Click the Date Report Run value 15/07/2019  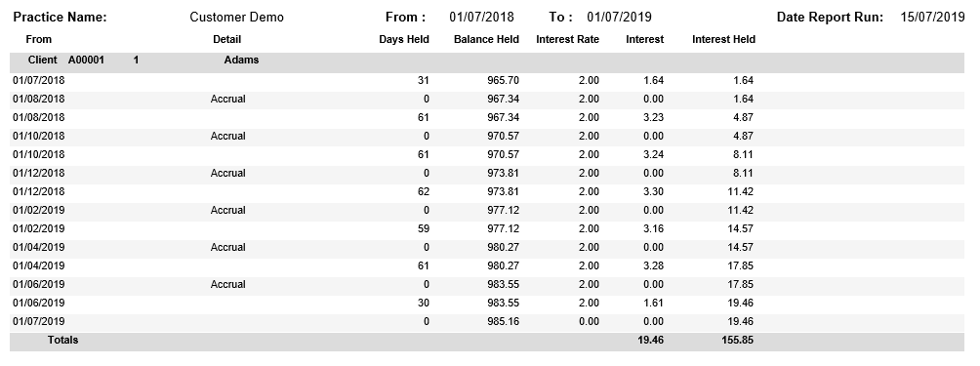click(x=932, y=18)
